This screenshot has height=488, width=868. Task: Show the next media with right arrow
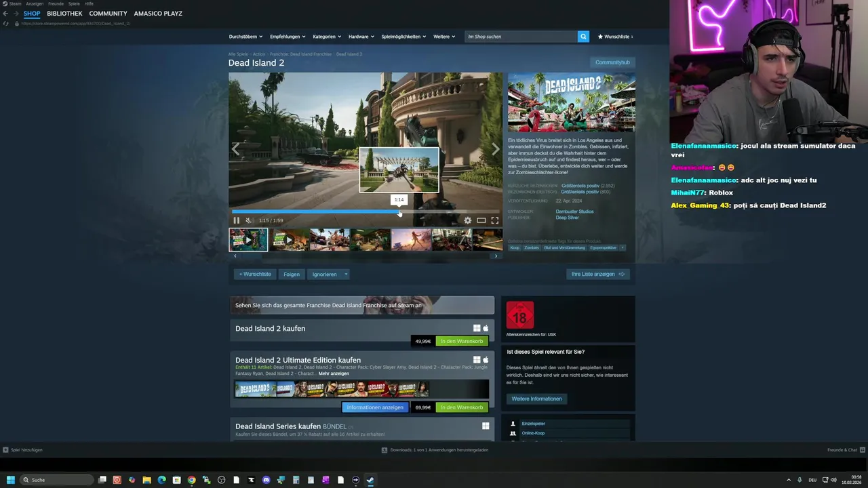(495, 149)
